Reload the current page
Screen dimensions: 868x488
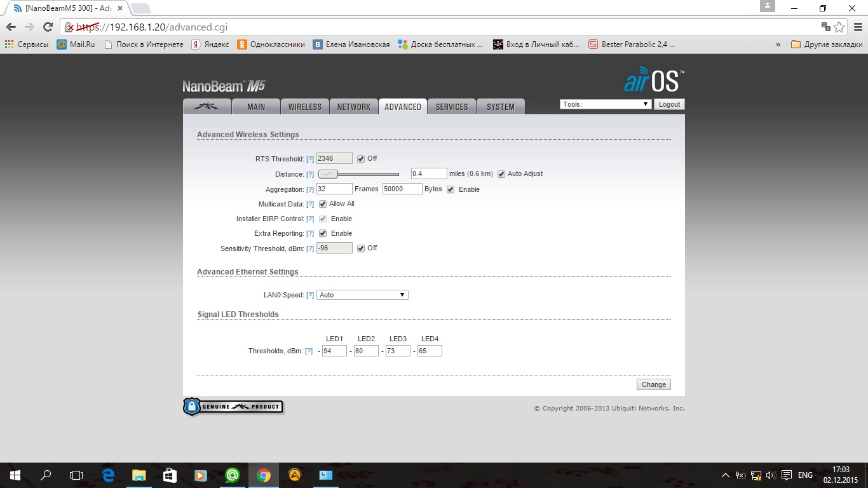pos(48,27)
